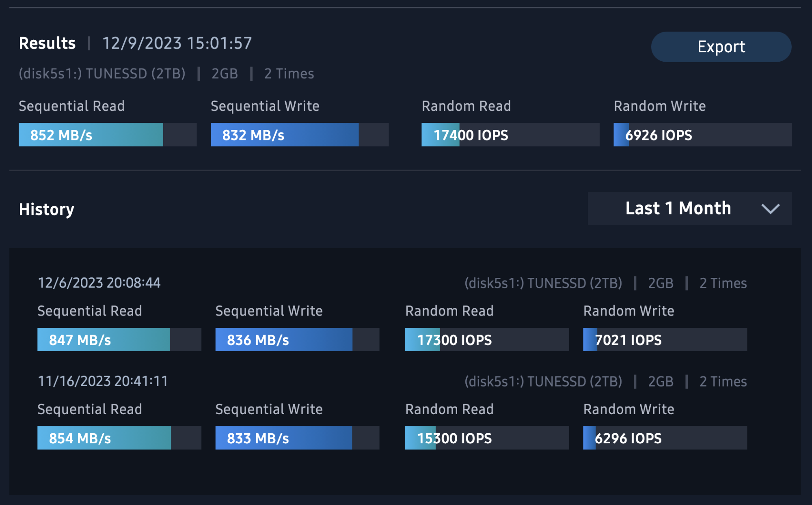Viewport: 812px width, 505px height.
Task: Click the Export button
Action: [x=721, y=47]
